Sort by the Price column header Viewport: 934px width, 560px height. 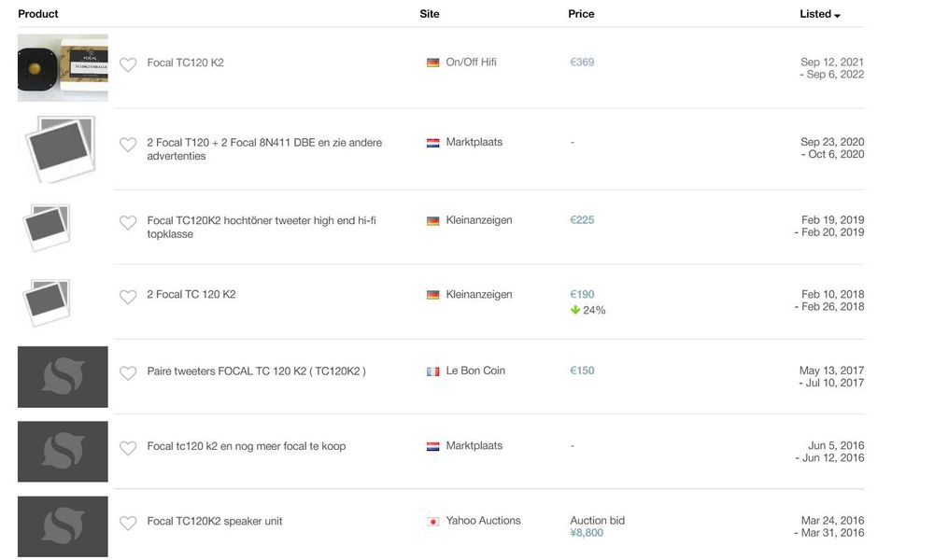[581, 14]
